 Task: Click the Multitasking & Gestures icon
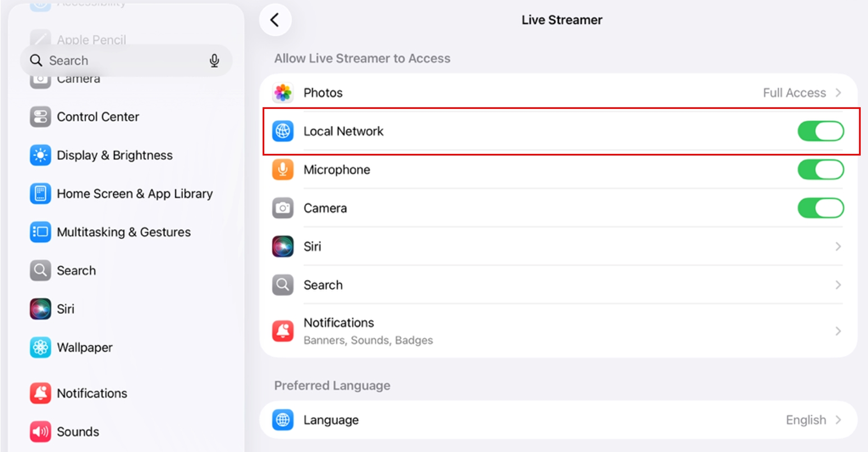pos(40,232)
